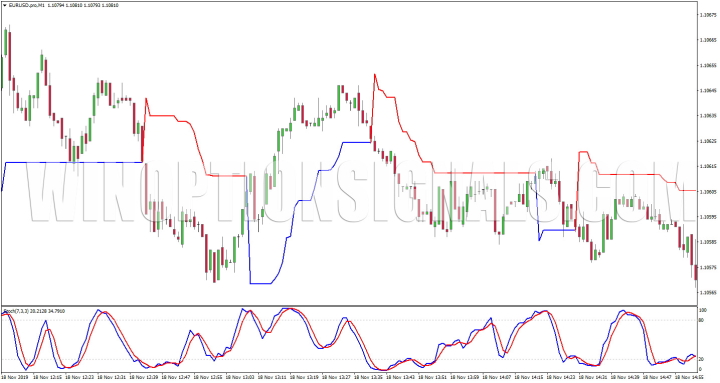Click the stochastic 20 level label

click(701, 359)
